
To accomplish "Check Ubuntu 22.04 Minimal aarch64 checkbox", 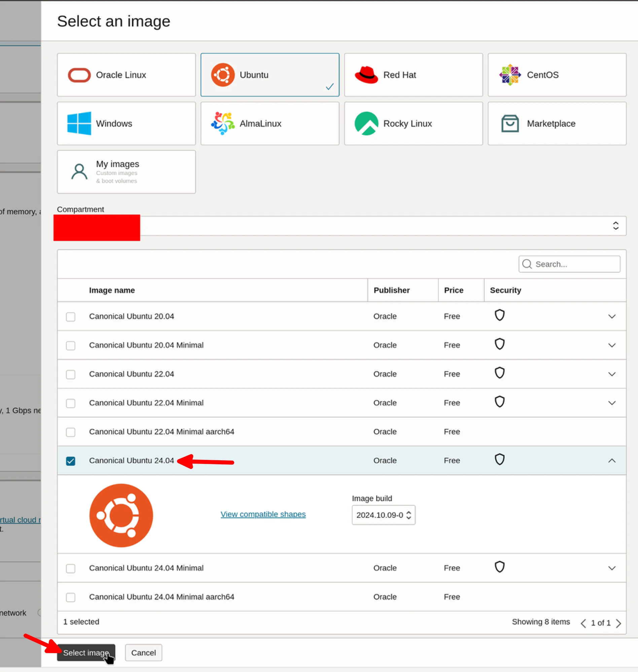I will [71, 432].
